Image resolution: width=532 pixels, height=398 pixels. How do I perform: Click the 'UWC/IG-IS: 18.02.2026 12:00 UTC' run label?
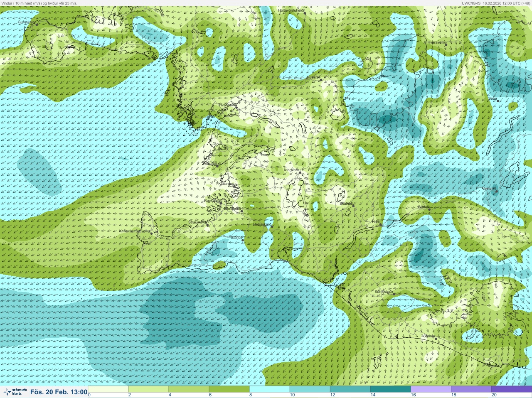click(492, 3)
